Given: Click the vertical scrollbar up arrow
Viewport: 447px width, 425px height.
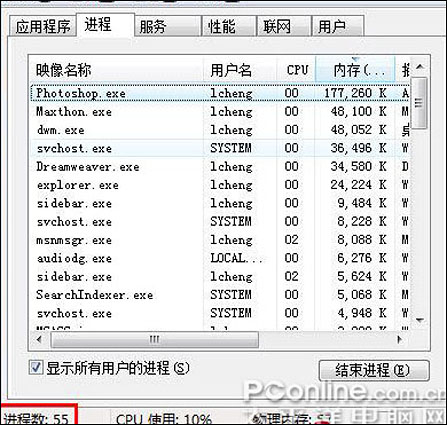Looking at the screenshot, I should (x=420, y=67).
